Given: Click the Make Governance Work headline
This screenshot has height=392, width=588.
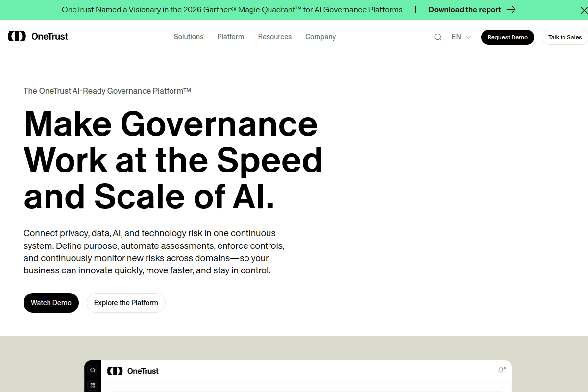Looking at the screenshot, I should pyautogui.click(x=173, y=160).
